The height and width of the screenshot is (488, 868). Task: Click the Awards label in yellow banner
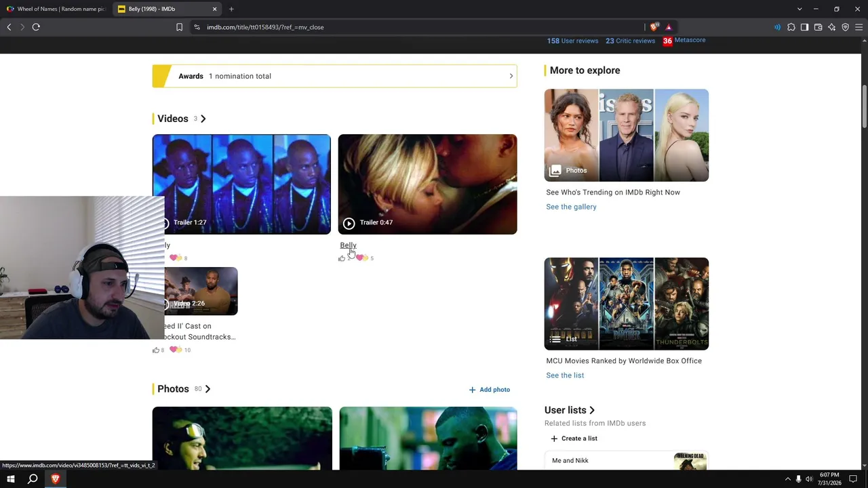click(191, 76)
